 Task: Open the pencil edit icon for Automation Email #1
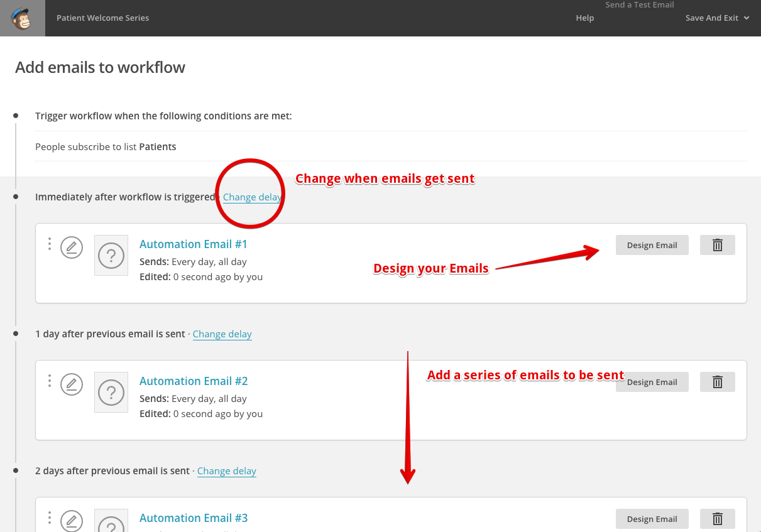(x=71, y=247)
